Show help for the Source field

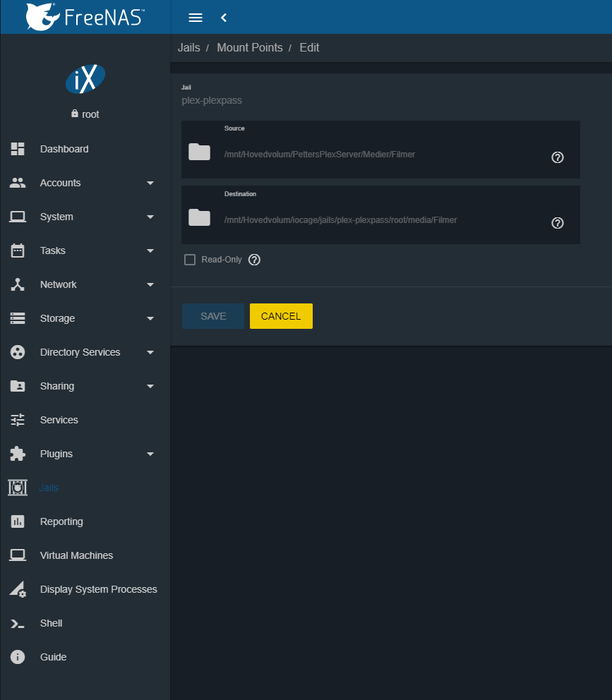pos(558,157)
